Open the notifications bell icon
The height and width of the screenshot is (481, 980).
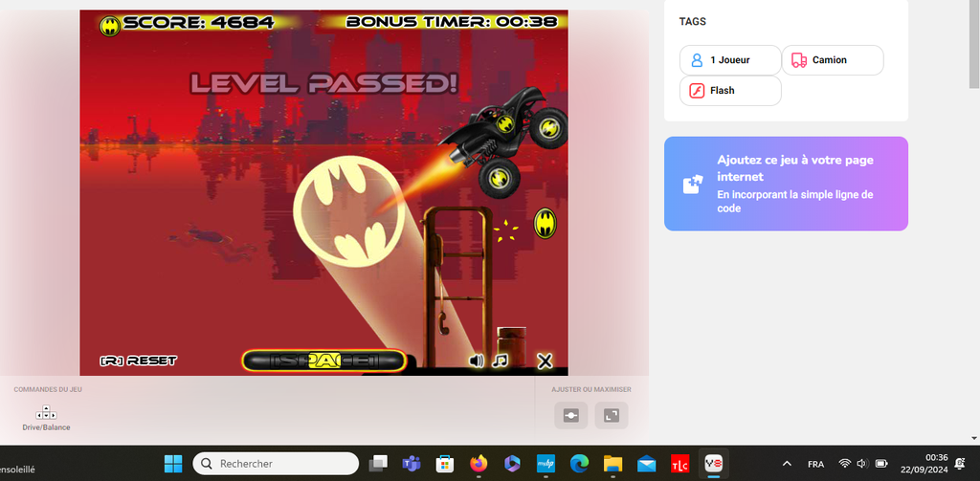[960, 464]
